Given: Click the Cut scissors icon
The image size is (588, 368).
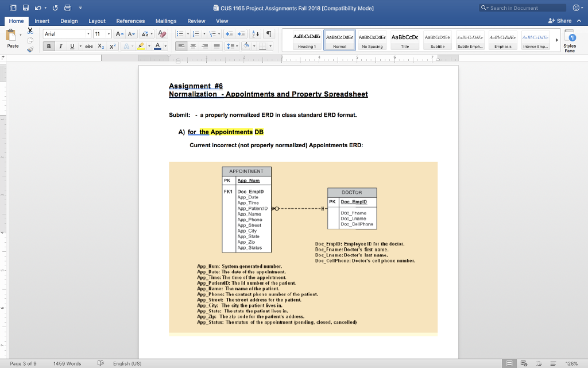Looking at the screenshot, I should pos(30,30).
